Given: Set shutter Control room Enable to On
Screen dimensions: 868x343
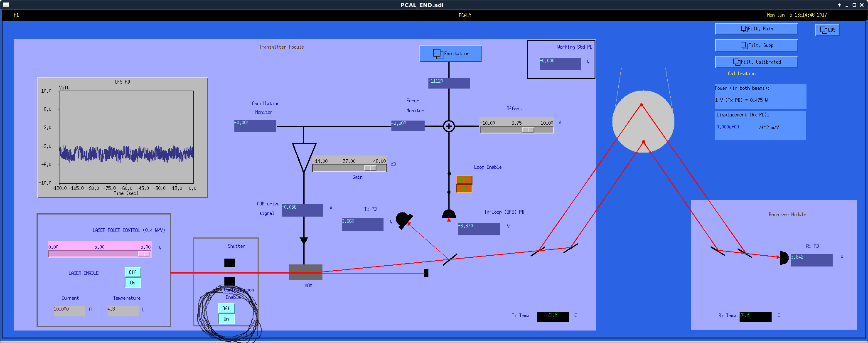Looking at the screenshot, I should pos(226,319).
